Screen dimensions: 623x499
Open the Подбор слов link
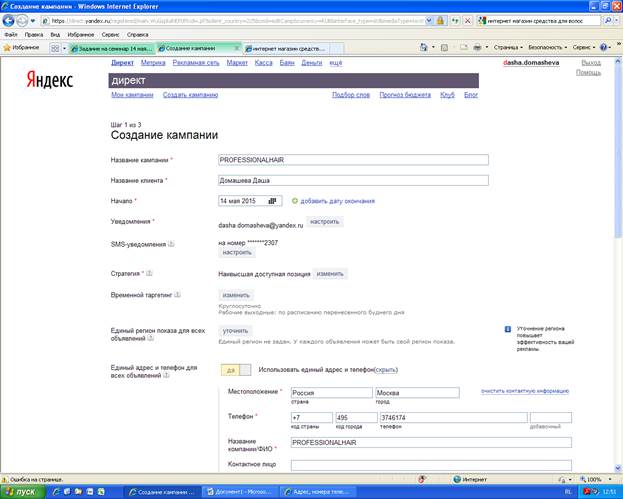coord(351,95)
